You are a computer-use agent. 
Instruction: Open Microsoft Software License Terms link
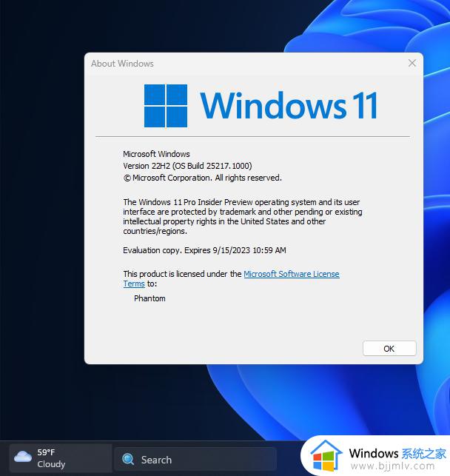[231, 278]
